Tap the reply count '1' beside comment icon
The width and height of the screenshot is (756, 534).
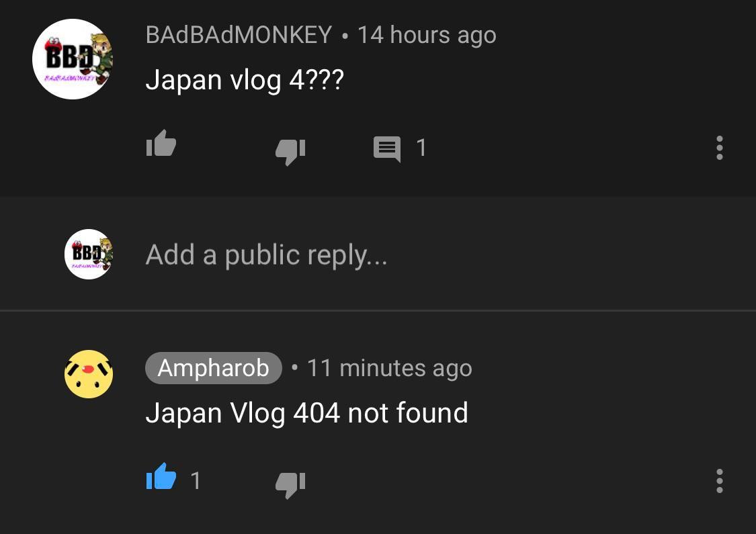coord(421,148)
